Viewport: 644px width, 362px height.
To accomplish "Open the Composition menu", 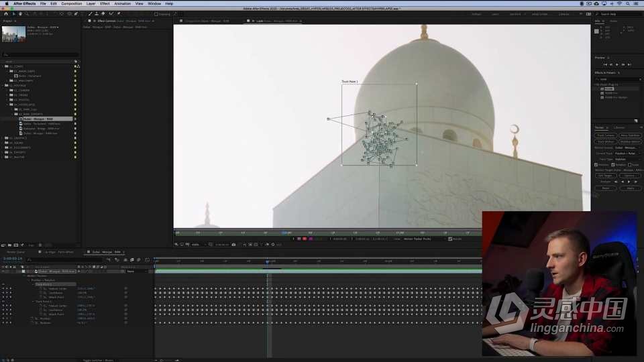I will coord(72,3).
